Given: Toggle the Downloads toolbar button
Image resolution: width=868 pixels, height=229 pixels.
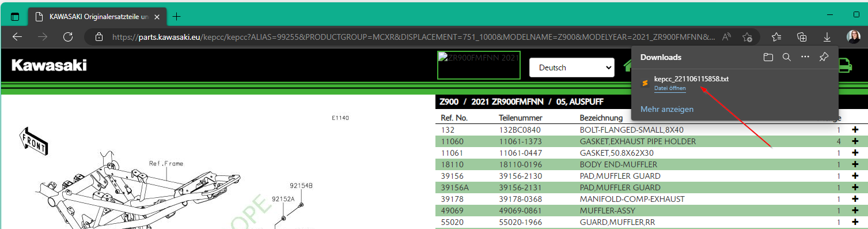Looking at the screenshot, I should pos(827,37).
